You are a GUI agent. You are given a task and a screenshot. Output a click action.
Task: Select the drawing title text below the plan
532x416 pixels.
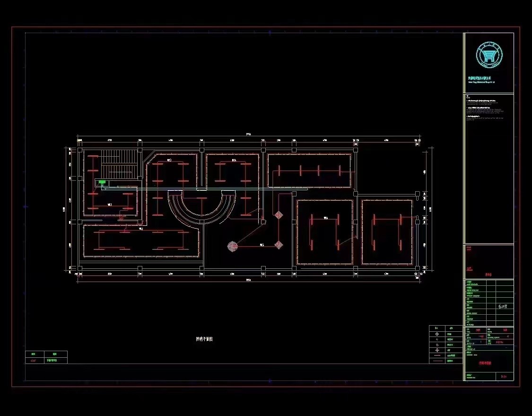[x=204, y=339]
